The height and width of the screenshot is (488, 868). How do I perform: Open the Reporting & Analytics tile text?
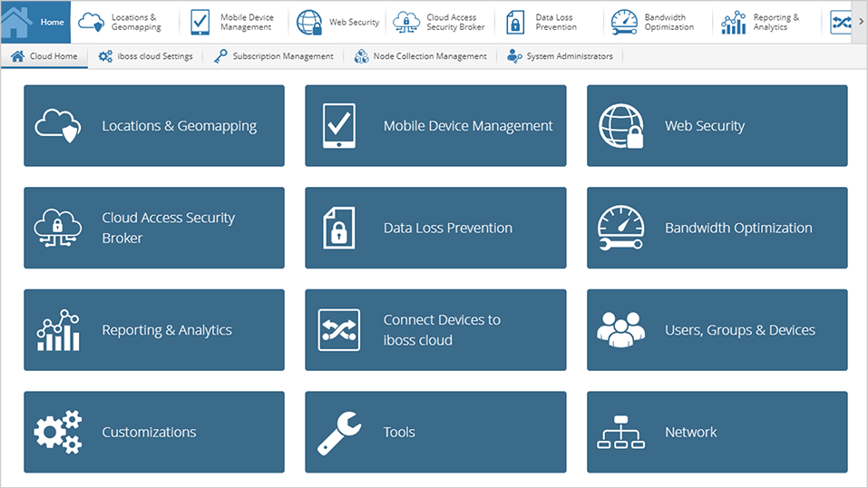pos(167,330)
